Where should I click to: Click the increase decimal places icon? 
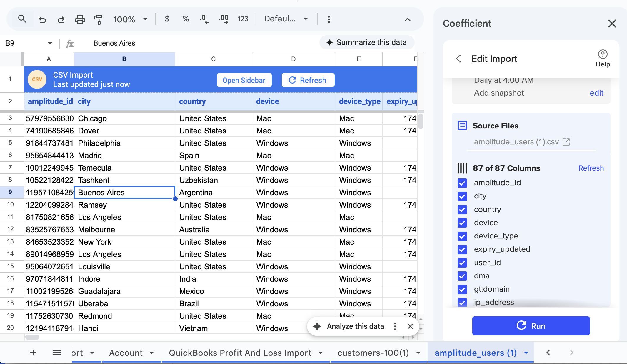(224, 19)
